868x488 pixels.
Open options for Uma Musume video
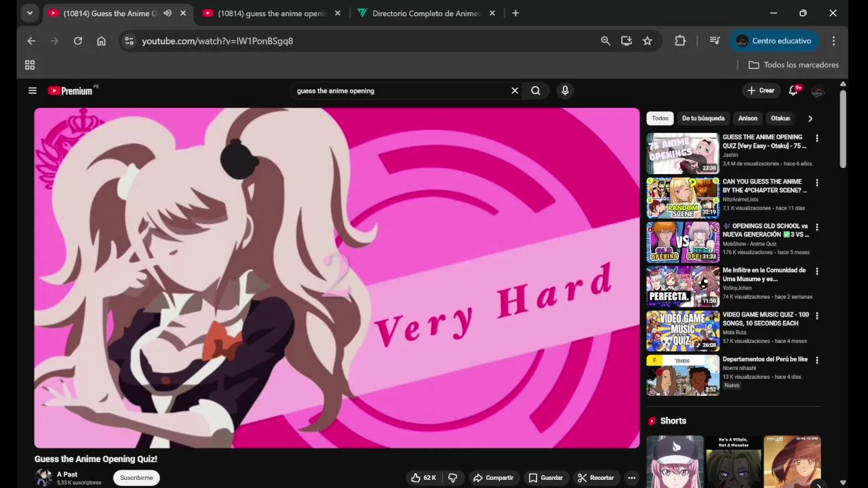pos(816,271)
